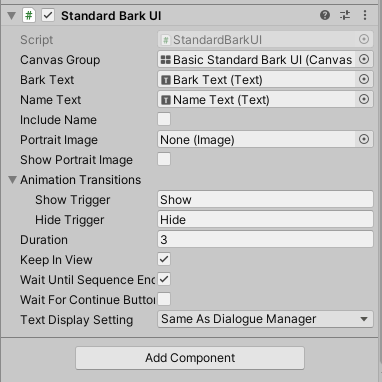Enable the Include Name checkbox
Image resolution: width=382 pixels, height=382 pixels.
tap(164, 119)
